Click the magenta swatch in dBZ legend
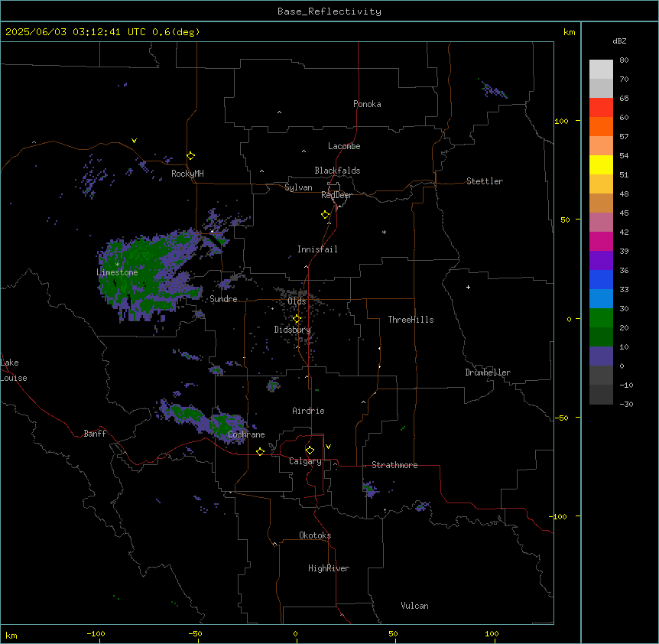The image size is (659, 644). pos(601,241)
